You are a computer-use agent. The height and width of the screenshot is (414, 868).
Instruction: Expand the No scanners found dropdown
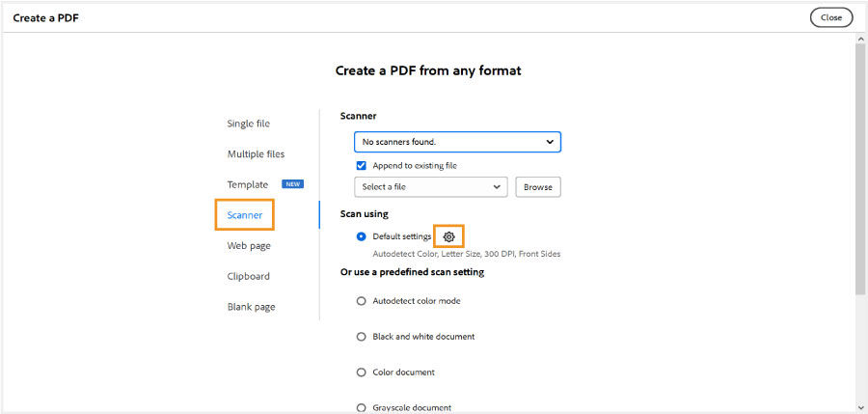tap(457, 142)
